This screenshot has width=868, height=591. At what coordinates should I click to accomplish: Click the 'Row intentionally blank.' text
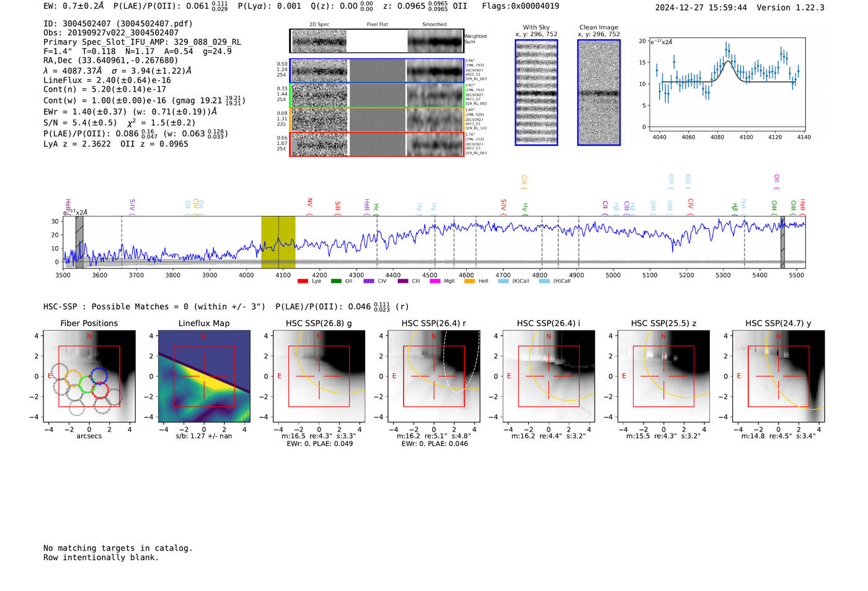pos(101,558)
